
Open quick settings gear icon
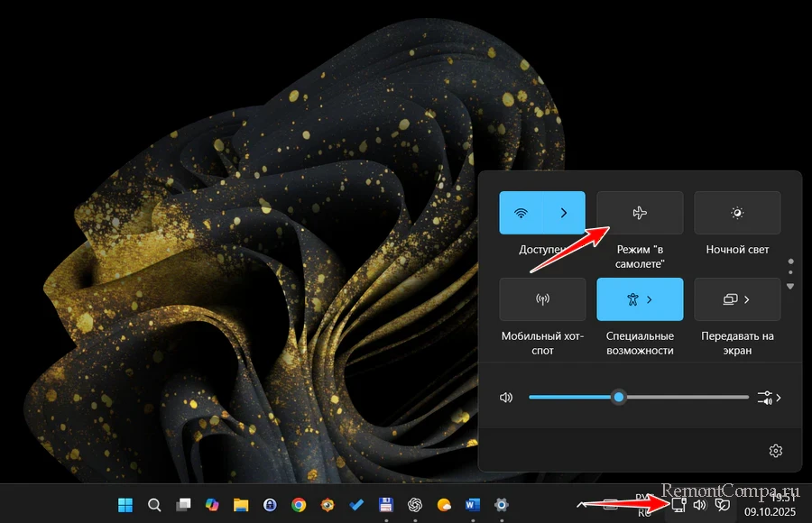(775, 451)
